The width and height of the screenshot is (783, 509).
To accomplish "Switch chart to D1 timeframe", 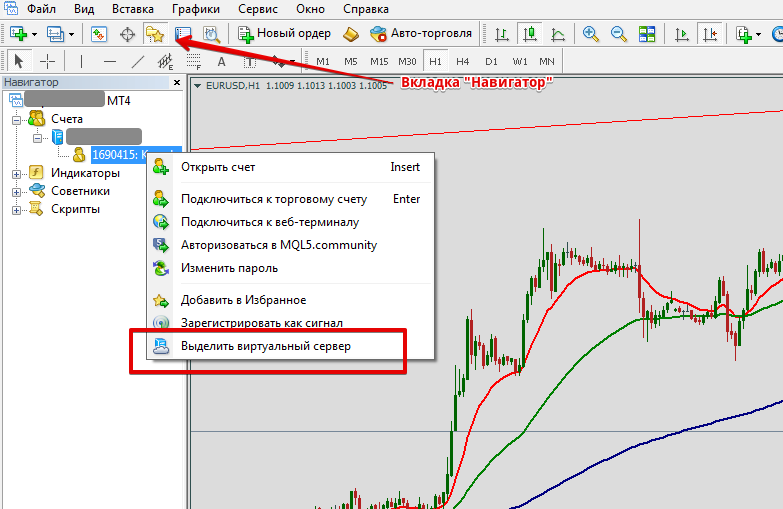I will pyautogui.click(x=491, y=61).
